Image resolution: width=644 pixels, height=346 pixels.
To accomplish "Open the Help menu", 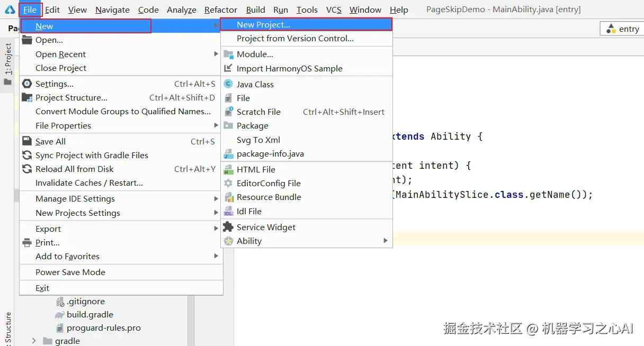I will click(x=399, y=10).
